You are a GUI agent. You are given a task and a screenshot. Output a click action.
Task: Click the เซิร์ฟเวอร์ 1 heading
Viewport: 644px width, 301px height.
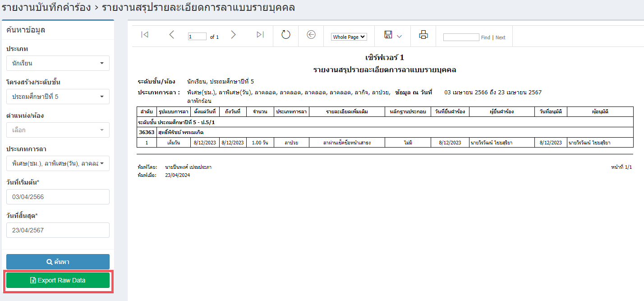(x=385, y=58)
